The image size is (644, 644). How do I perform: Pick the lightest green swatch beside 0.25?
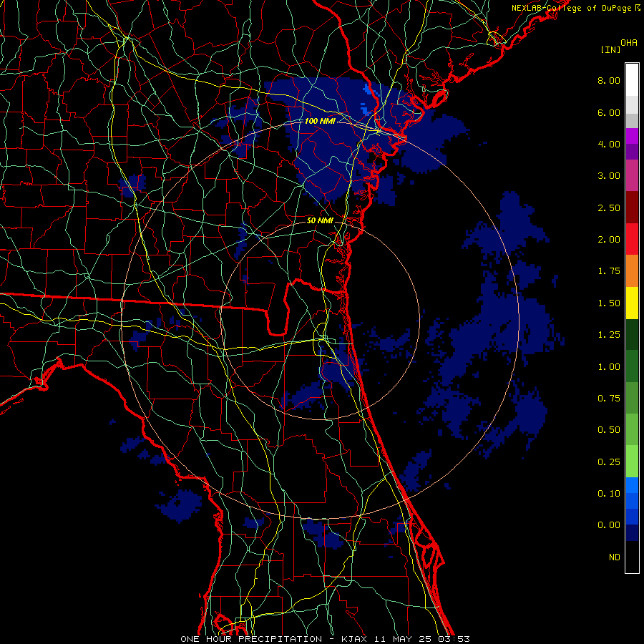tap(632, 462)
